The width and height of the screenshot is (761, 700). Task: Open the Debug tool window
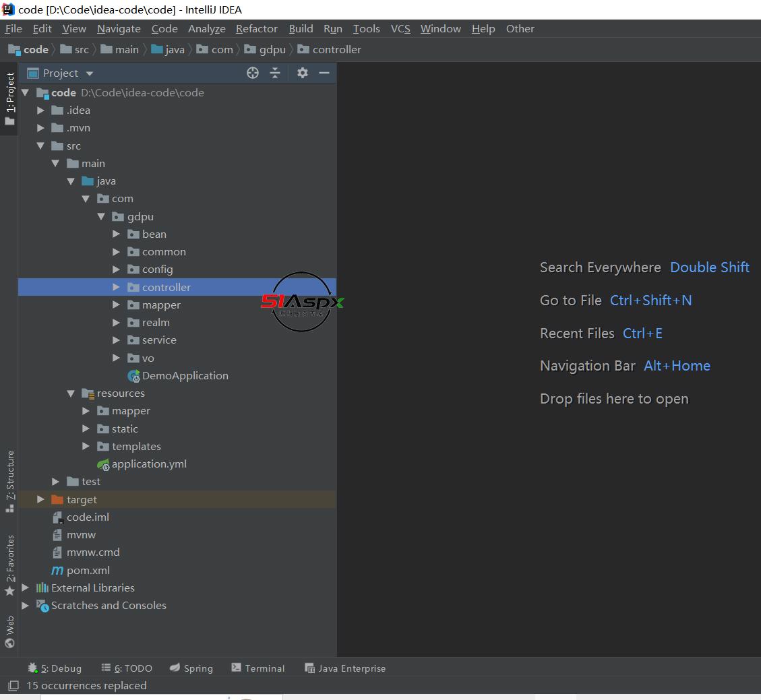[x=55, y=668]
